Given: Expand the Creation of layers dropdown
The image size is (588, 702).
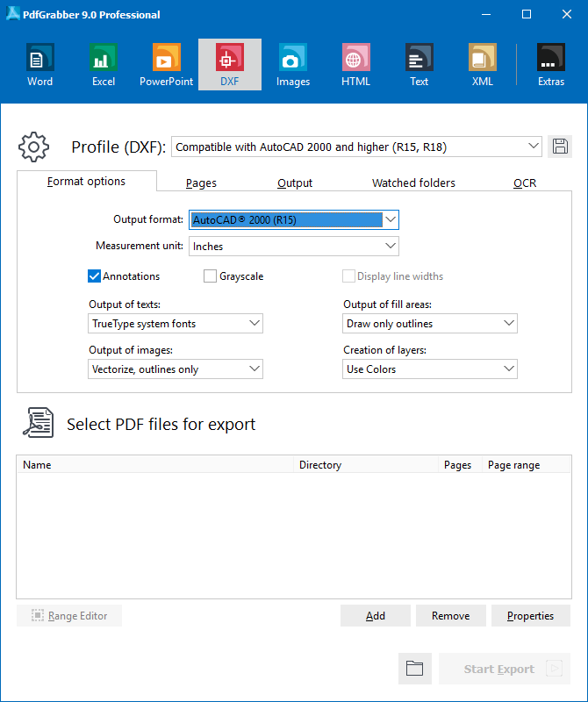Looking at the screenshot, I should point(430,369).
